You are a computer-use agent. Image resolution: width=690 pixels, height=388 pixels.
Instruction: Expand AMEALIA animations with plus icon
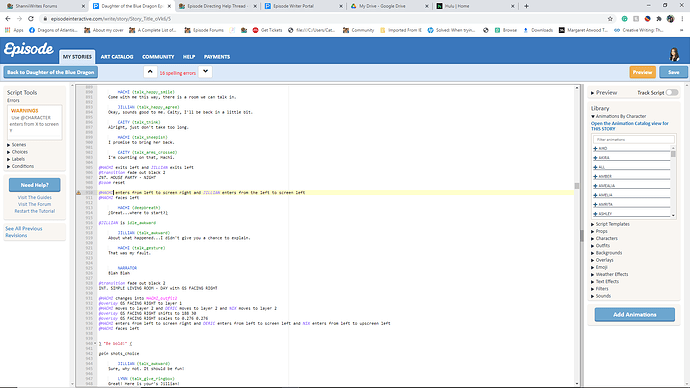(595, 186)
